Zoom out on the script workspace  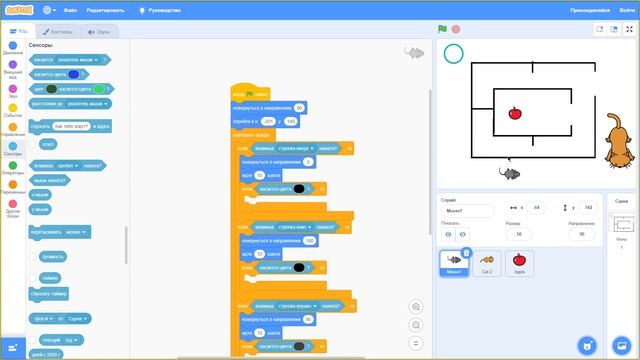[416, 325]
